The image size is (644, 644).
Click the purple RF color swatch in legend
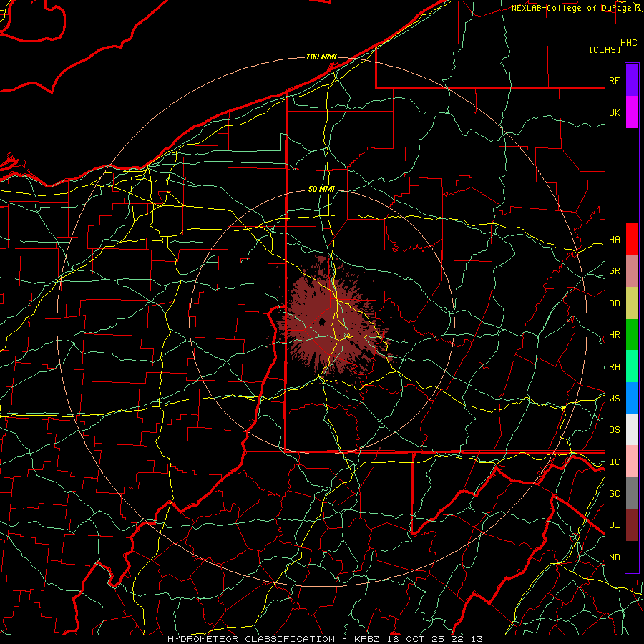632,79
